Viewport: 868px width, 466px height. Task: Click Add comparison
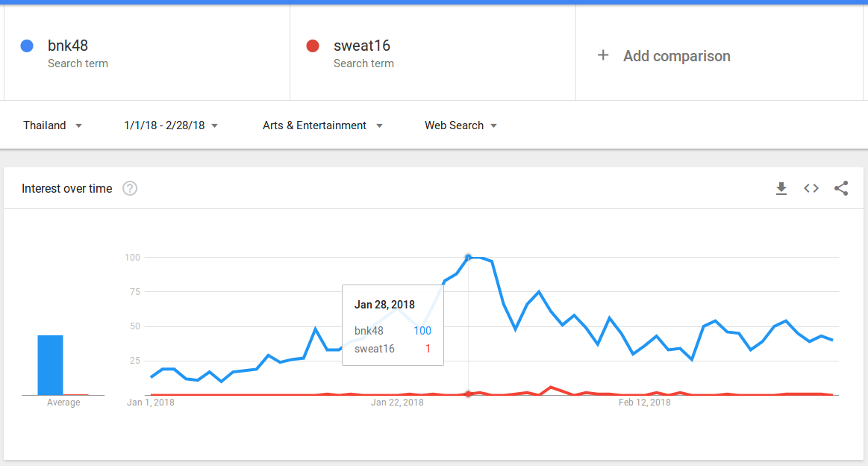(676, 56)
